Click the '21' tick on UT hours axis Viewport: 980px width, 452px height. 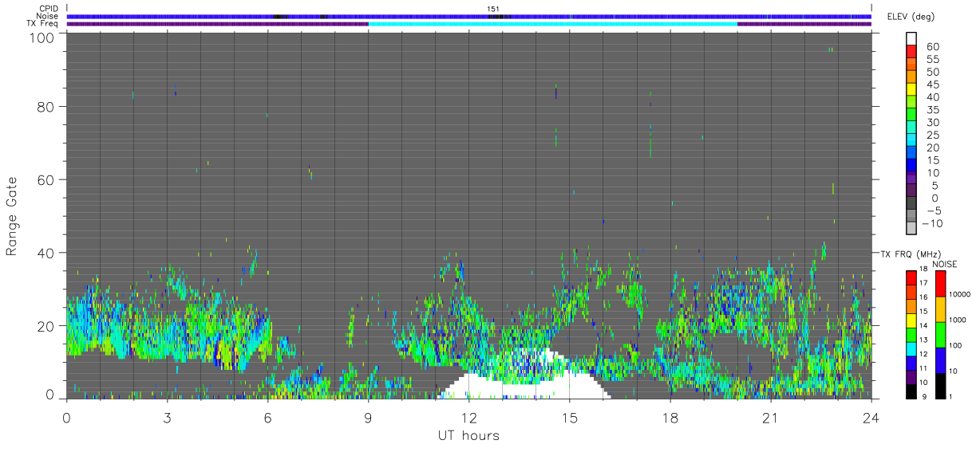click(771, 417)
